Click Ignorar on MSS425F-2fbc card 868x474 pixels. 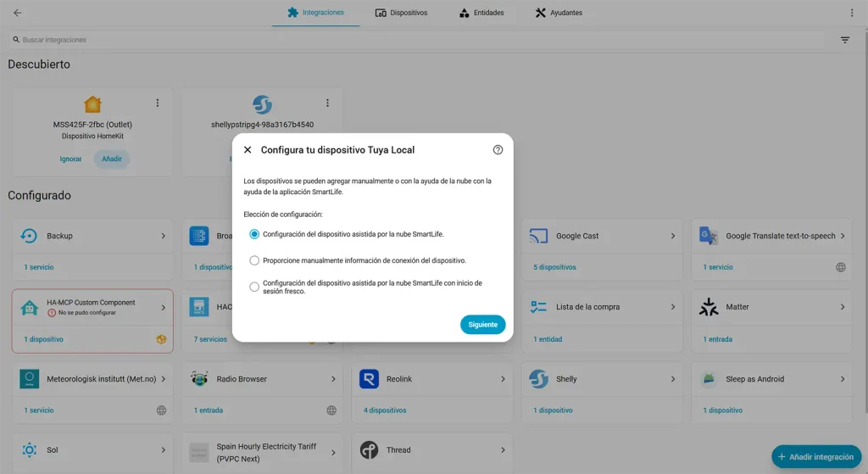tap(70, 159)
